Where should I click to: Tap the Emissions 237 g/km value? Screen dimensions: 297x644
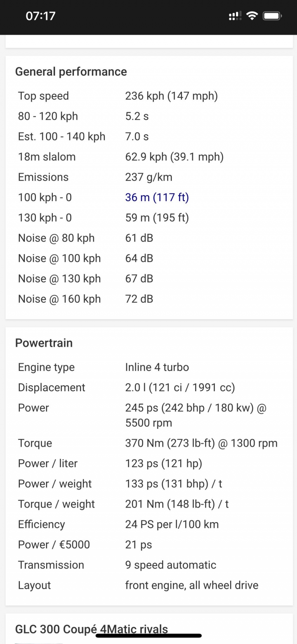click(149, 177)
